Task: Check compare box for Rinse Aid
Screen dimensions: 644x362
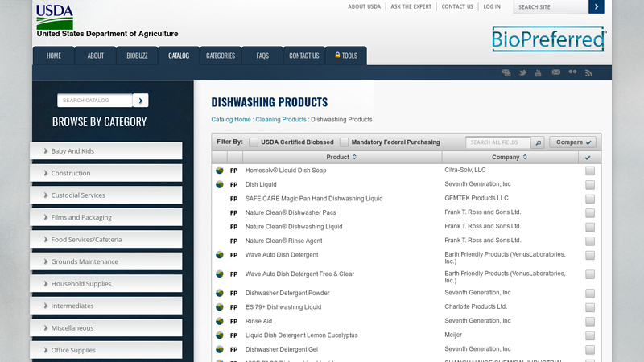Action: coord(590,321)
